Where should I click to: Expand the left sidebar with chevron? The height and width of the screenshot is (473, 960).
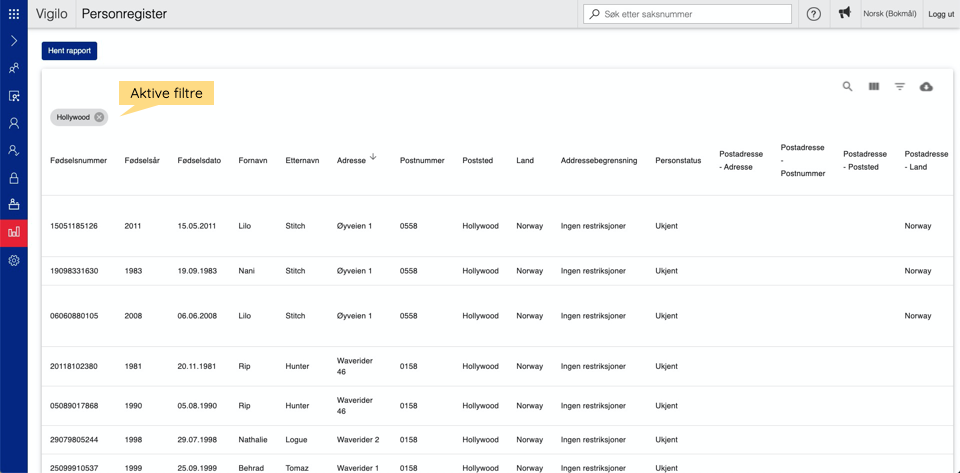(14, 41)
